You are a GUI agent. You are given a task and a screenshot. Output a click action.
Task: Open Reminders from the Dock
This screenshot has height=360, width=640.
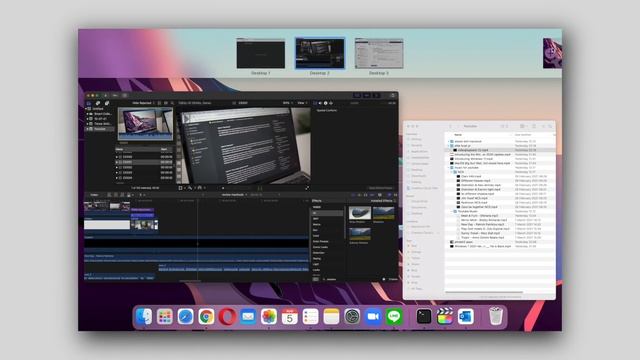[310, 316]
